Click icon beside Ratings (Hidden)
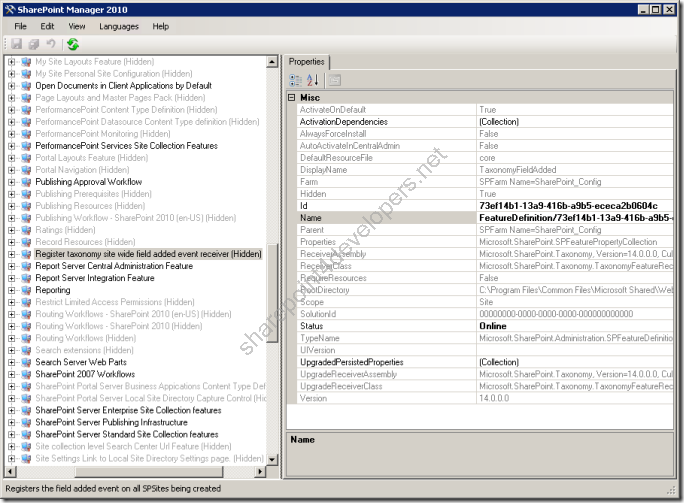 point(26,230)
